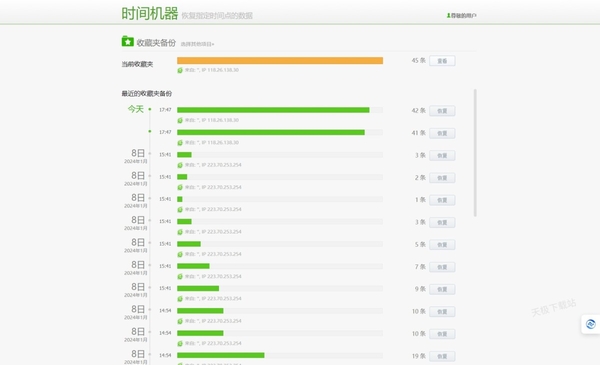This screenshot has width=600, height=365.
Task: Click the blue floating icon at right edge
Action: [x=590, y=324]
